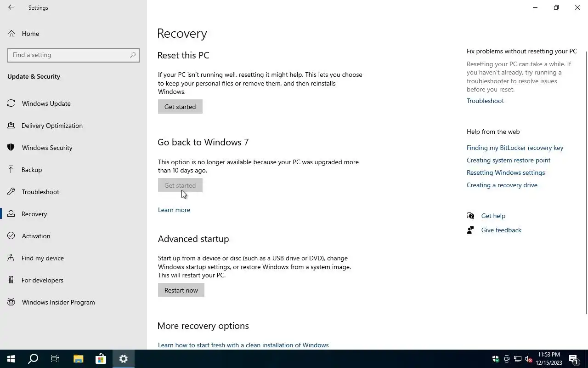
Task: Click the back arrow in Settings
Action: [11, 7]
